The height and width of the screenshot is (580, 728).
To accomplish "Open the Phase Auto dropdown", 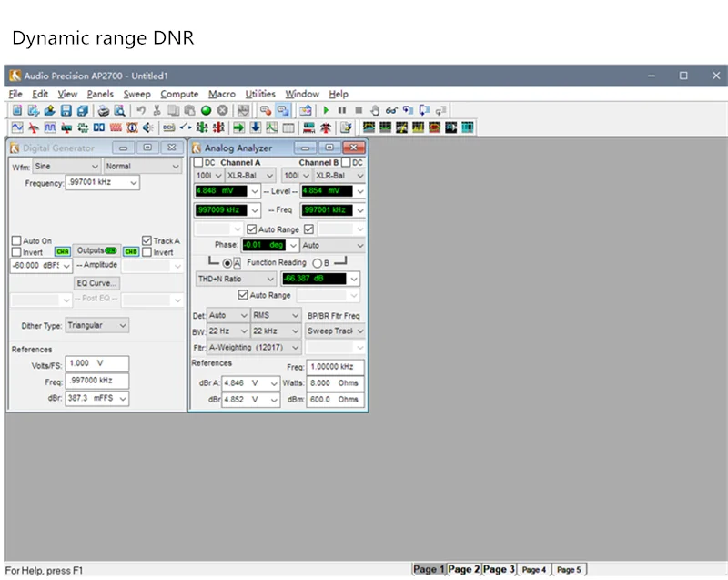I will (333, 245).
